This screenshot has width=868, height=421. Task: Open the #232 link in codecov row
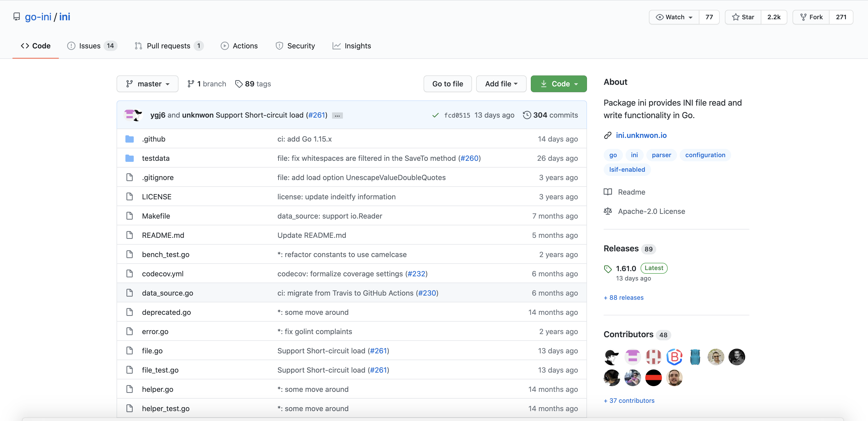pos(417,274)
